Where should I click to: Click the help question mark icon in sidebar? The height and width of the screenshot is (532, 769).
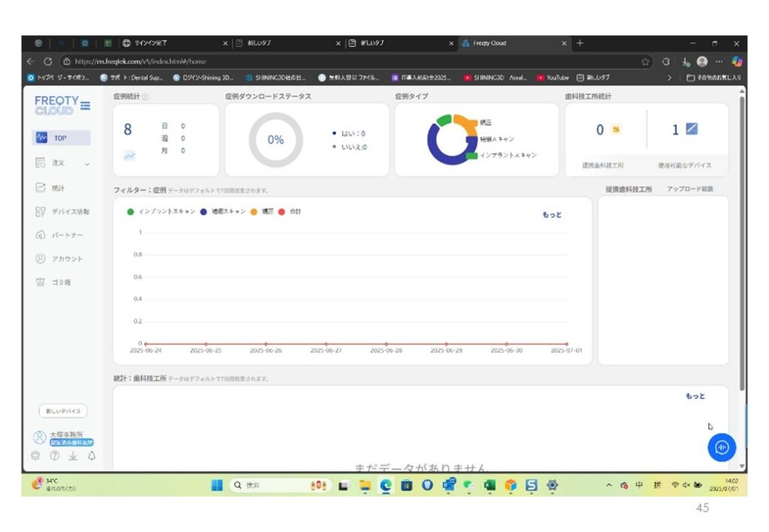point(54,455)
